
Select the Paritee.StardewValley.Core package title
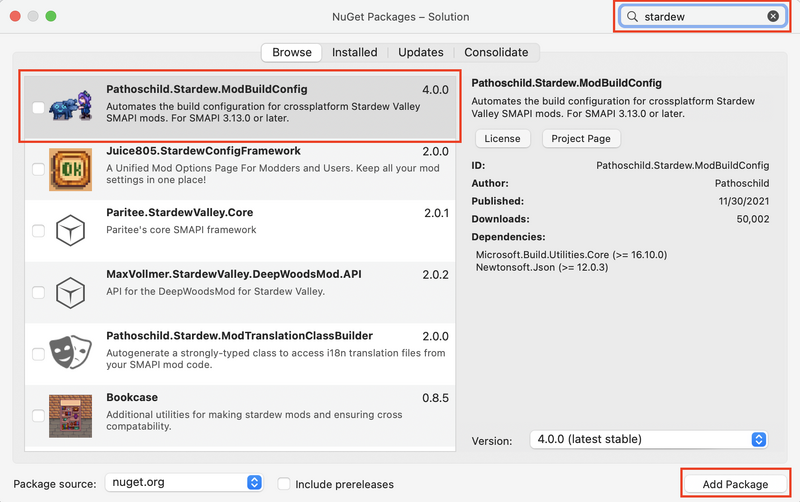point(180,212)
